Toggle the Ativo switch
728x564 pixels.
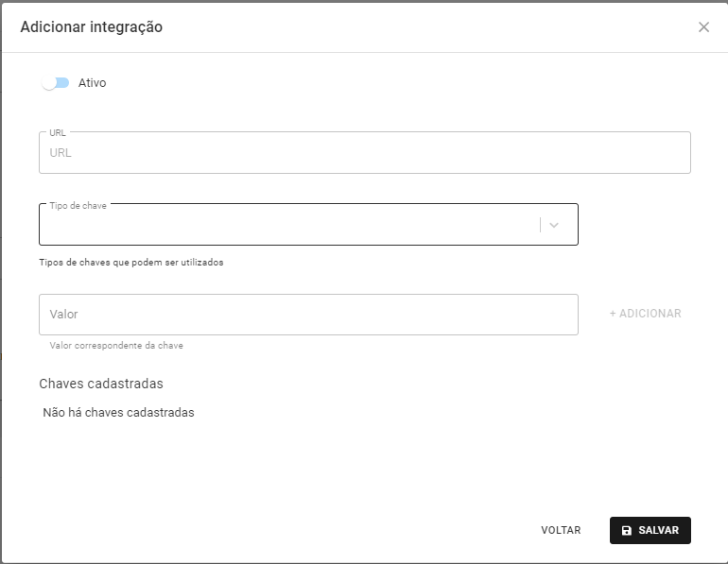(x=55, y=83)
